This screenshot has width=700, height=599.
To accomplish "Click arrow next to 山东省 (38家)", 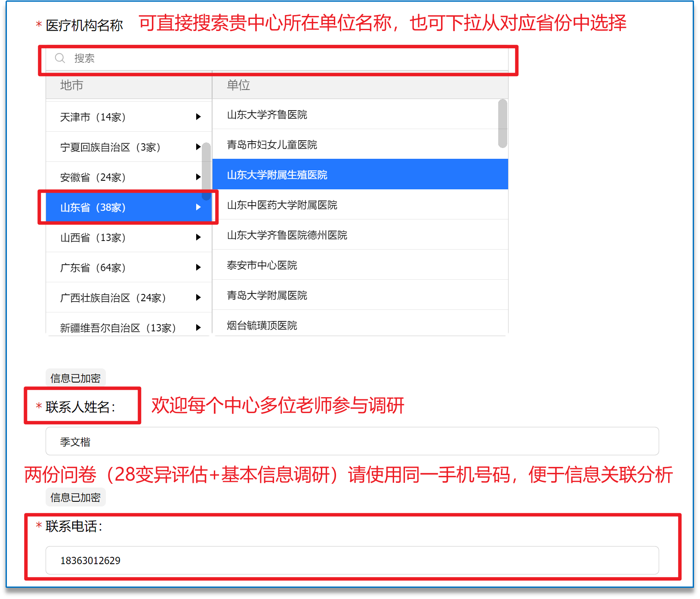I will 198,207.
